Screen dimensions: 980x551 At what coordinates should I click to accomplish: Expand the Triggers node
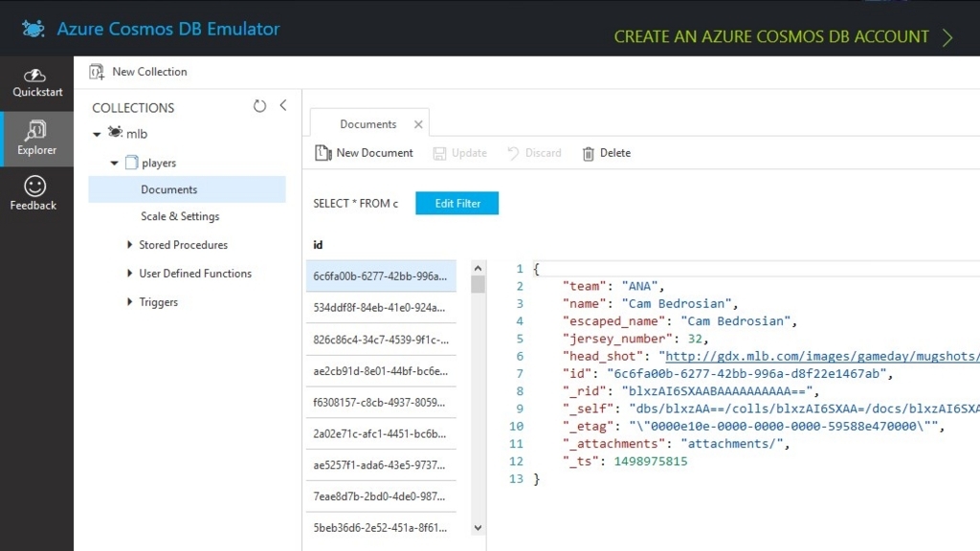pyautogui.click(x=129, y=301)
